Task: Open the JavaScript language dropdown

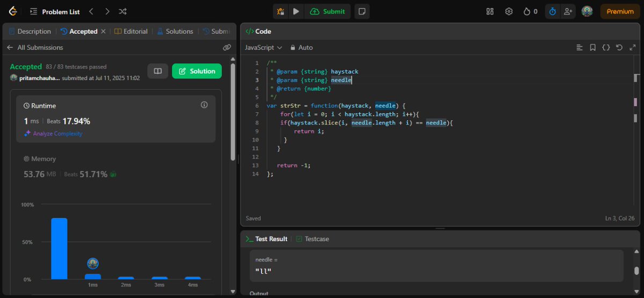Action: point(264,47)
